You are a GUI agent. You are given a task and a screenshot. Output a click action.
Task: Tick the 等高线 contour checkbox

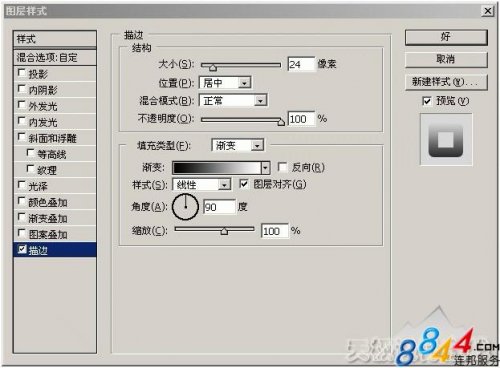[30, 153]
